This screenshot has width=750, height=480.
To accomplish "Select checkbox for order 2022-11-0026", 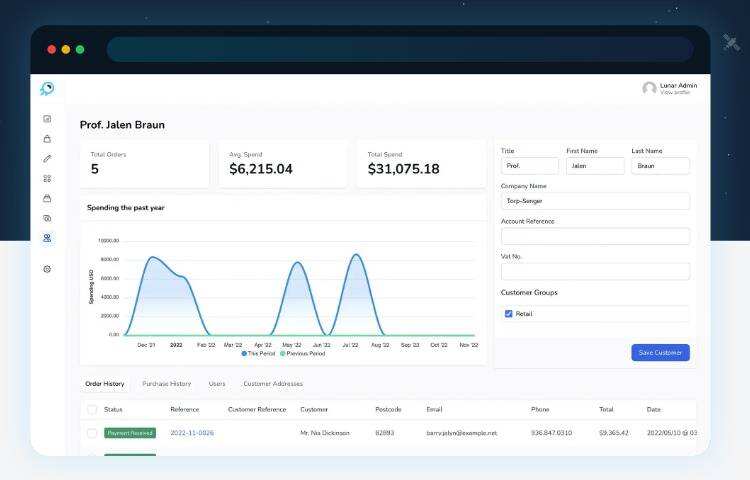I will [92, 433].
